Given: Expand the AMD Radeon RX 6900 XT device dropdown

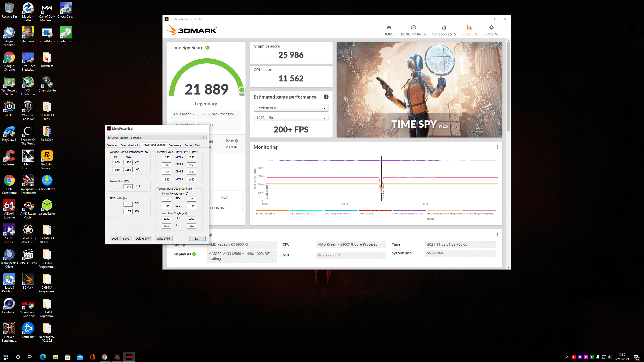Looking at the screenshot, I should coord(157,138).
